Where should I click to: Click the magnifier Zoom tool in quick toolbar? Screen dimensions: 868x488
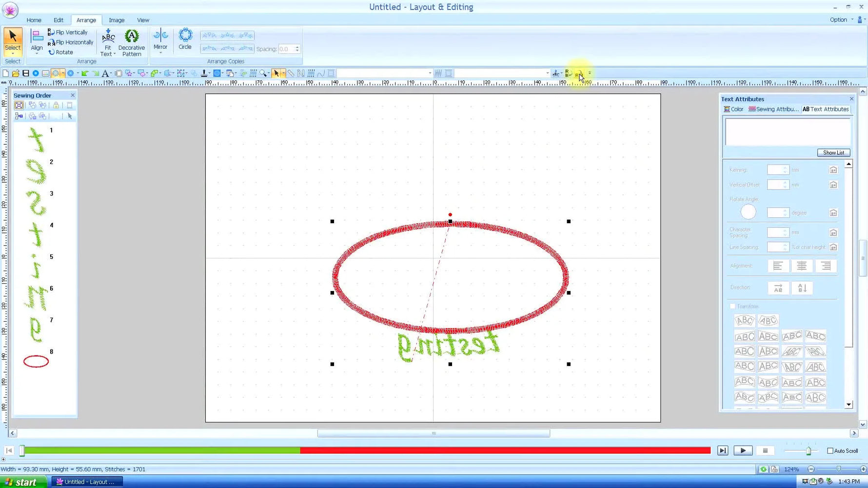263,73
